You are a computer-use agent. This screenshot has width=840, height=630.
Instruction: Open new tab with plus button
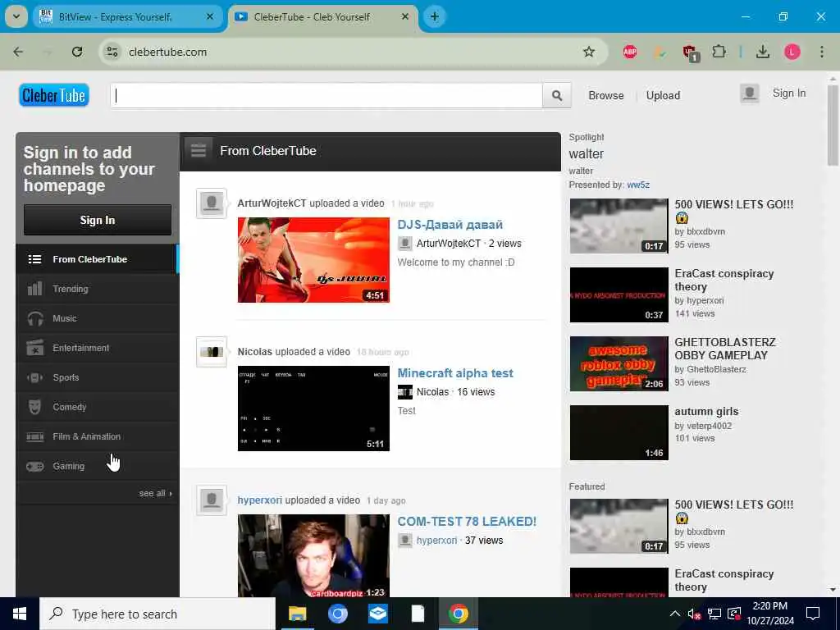pos(435,16)
